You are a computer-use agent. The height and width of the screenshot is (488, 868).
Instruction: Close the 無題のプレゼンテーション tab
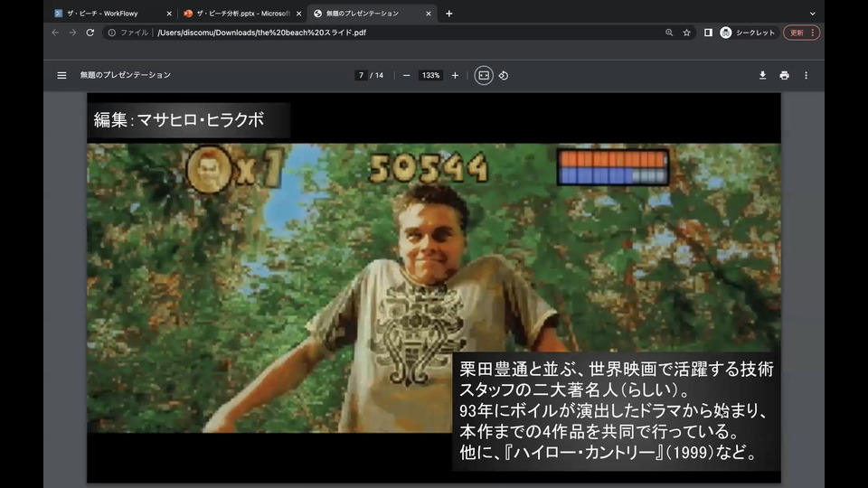428,14
